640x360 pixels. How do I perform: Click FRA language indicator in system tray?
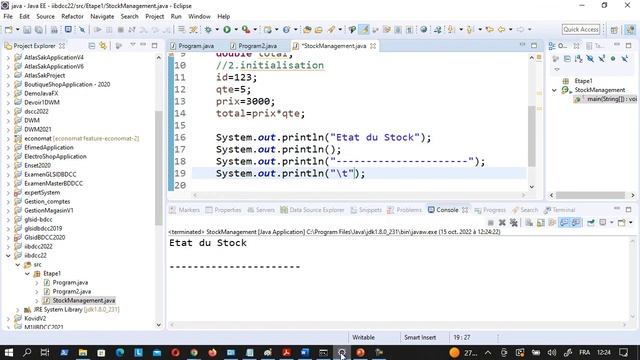click(x=584, y=352)
